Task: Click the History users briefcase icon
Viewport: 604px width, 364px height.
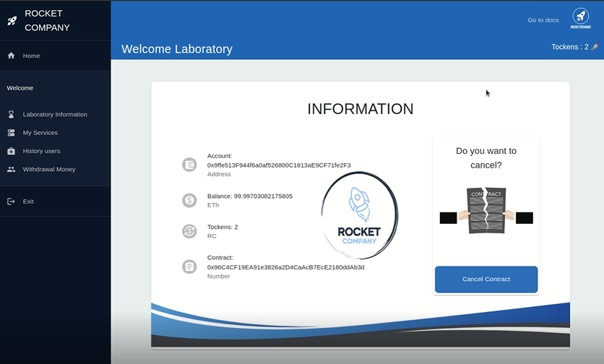Action: coord(11,151)
